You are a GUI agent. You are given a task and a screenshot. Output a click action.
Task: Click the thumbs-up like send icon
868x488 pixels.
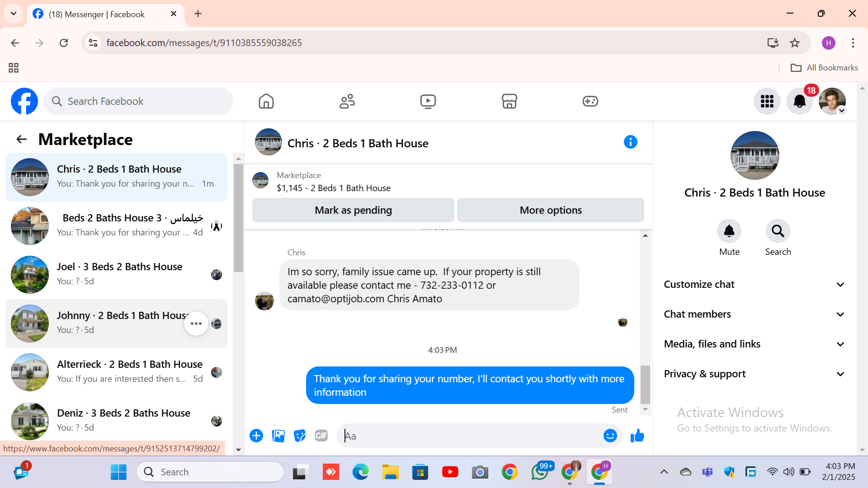coord(637,436)
